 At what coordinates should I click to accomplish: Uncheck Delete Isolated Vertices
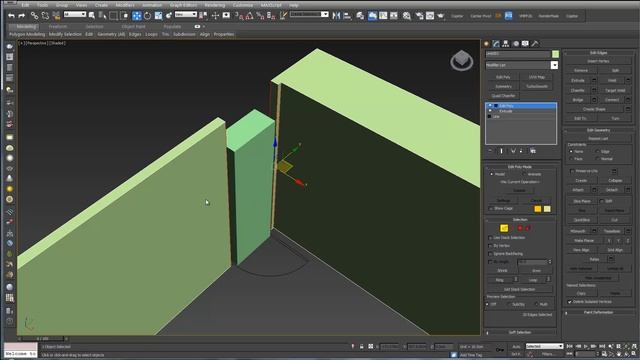click(x=570, y=302)
